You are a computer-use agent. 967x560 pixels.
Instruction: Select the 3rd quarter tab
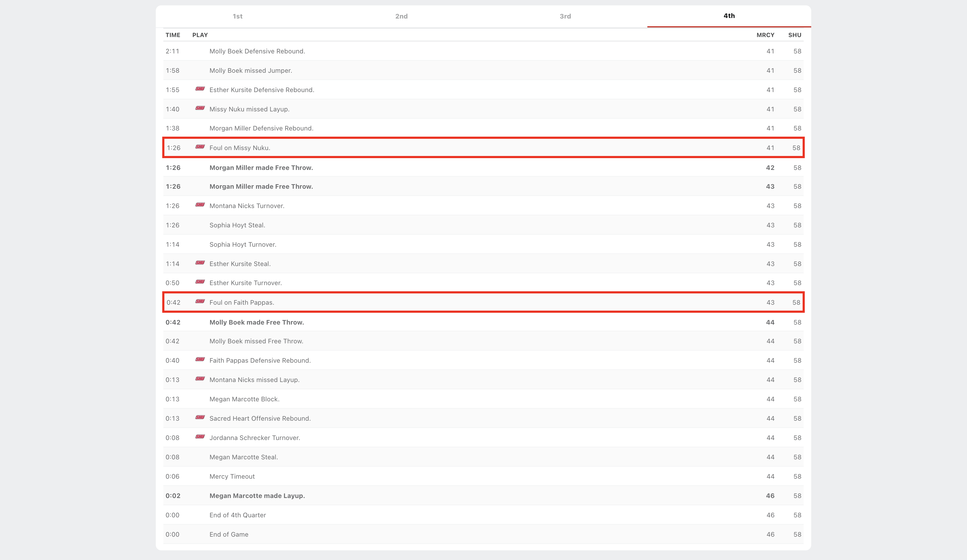(565, 16)
